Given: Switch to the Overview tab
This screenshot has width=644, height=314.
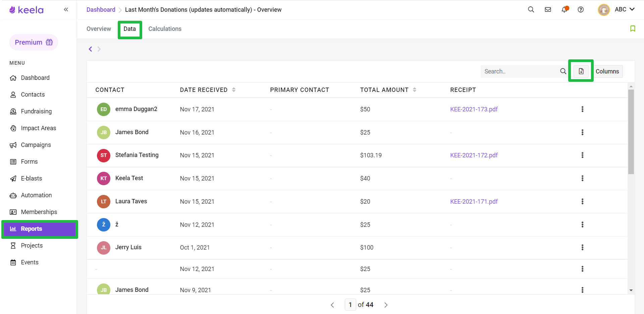Looking at the screenshot, I should (x=99, y=29).
